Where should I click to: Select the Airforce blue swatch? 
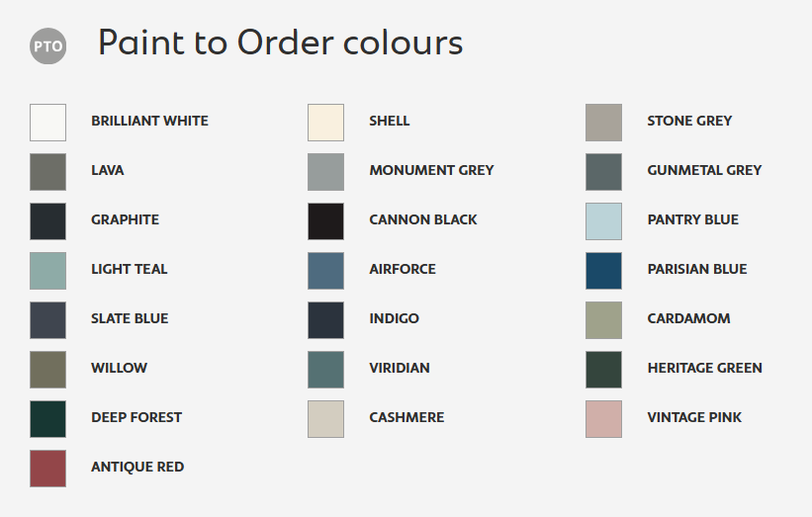(325, 271)
